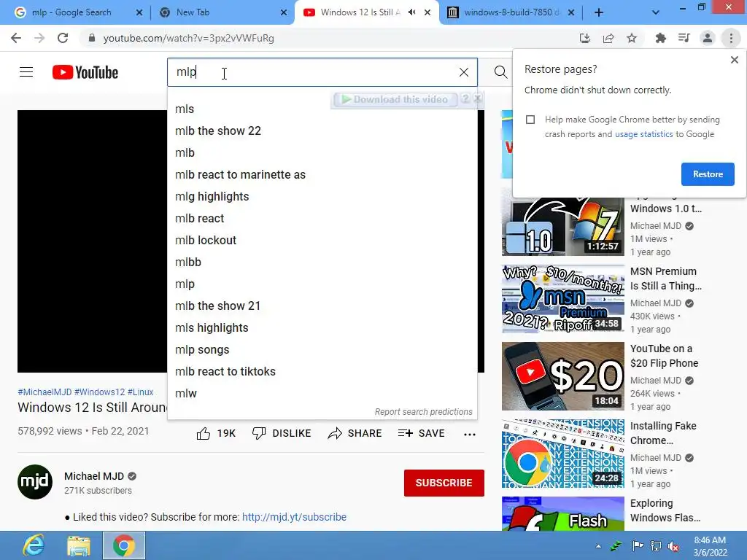Open Action Center flag icon
The image size is (747, 560).
638,545
